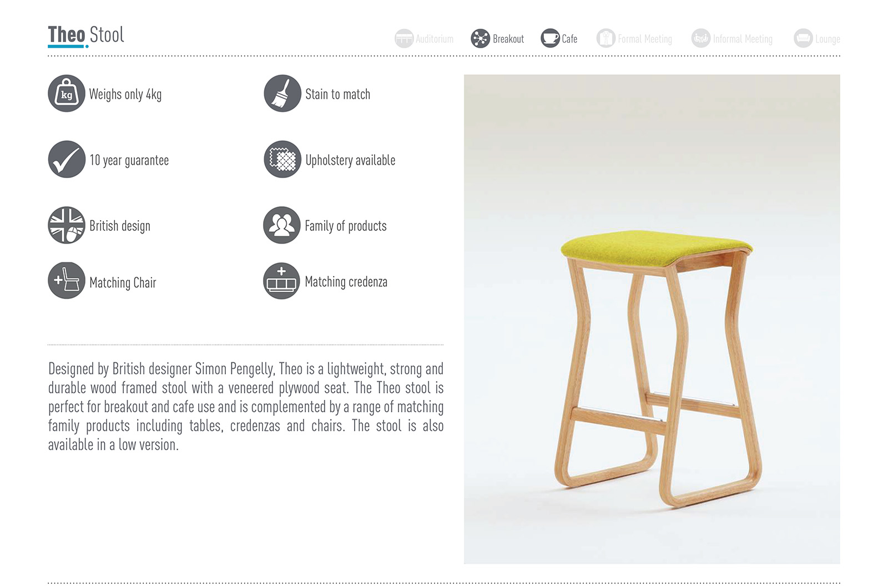Click the Stain to match brush icon

[x=282, y=93]
